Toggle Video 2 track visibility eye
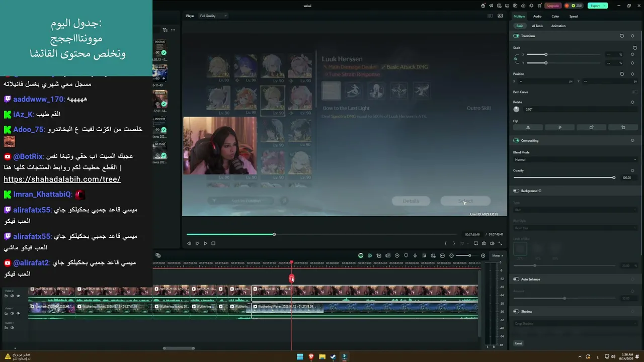 18,296
